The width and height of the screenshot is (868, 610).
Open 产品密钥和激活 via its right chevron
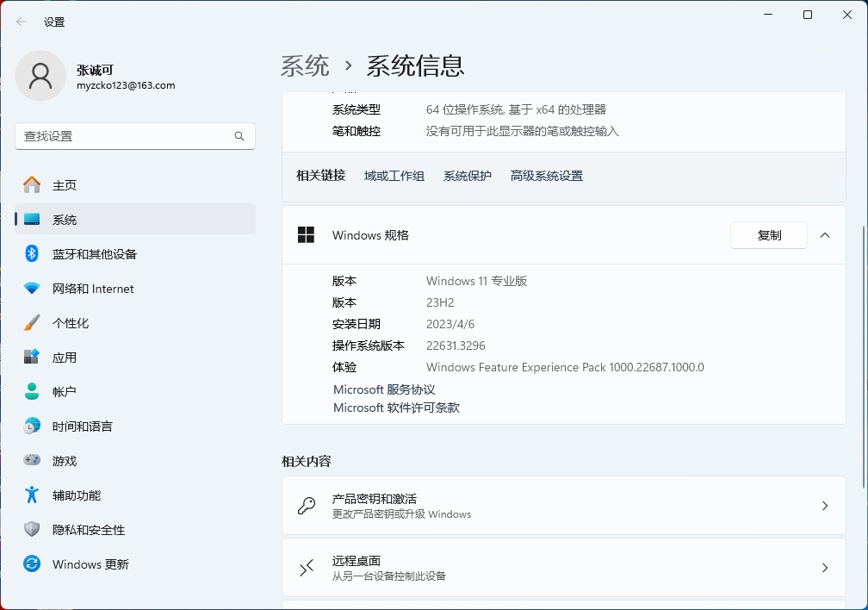pos(825,505)
